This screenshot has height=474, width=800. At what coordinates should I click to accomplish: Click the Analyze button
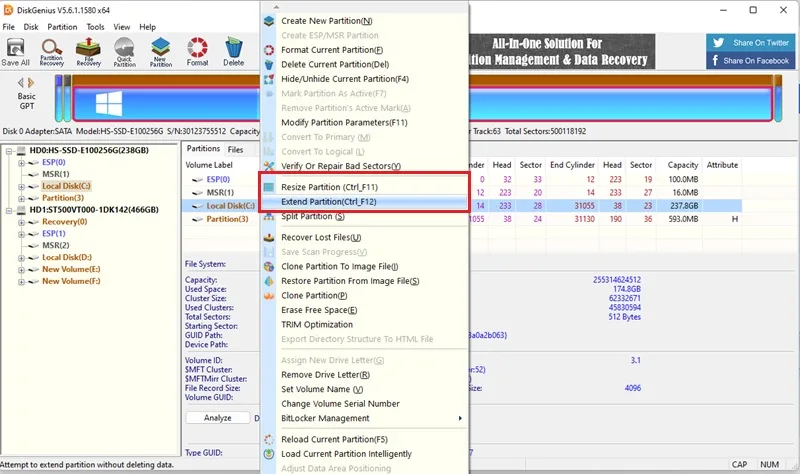click(218, 418)
